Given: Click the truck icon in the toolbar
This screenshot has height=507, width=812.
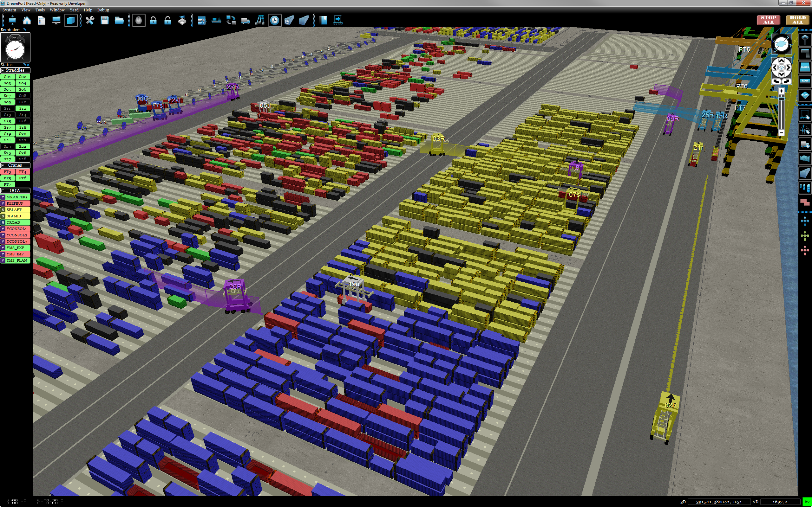Looking at the screenshot, I should point(246,21).
